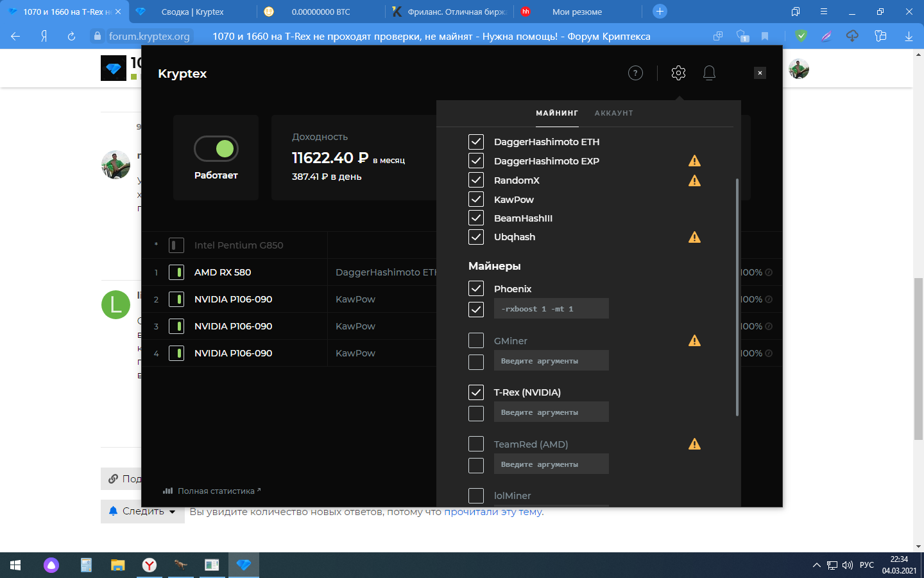
Task: Switch to the Фриланс browser tab
Action: point(449,12)
